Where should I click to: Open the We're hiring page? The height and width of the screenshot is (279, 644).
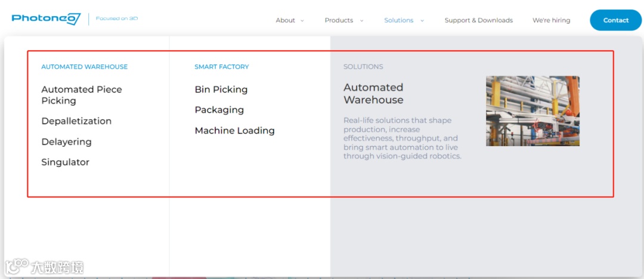pos(551,20)
